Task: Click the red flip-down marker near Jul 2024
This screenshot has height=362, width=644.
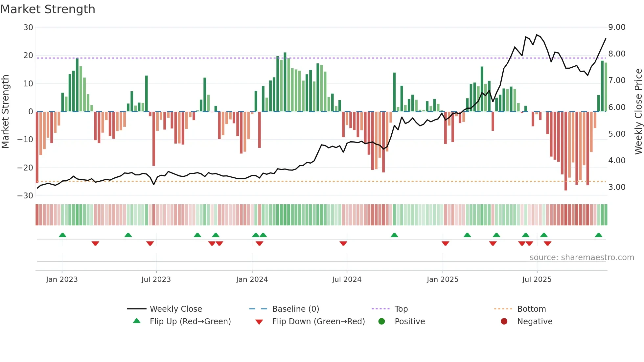Action: point(343,243)
